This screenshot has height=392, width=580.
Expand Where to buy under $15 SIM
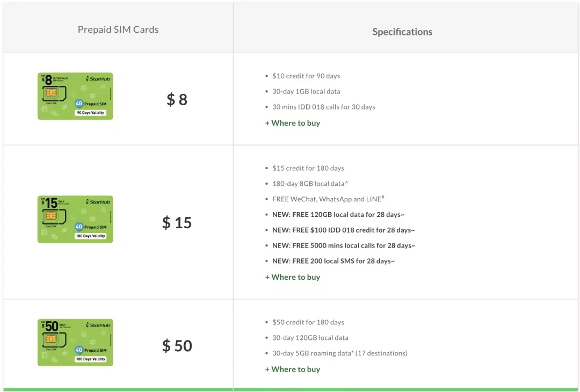293,278
